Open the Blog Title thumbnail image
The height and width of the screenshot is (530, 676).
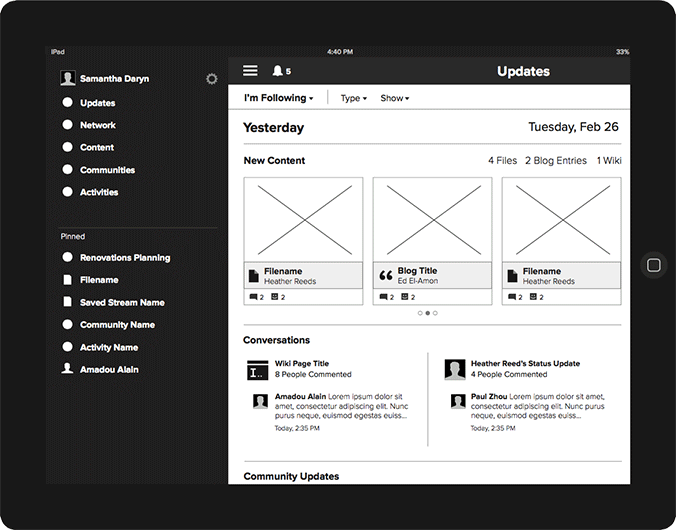tap(432, 219)
